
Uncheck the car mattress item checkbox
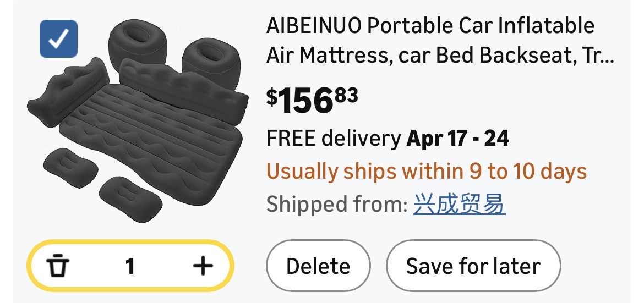(x=58, y=39)
